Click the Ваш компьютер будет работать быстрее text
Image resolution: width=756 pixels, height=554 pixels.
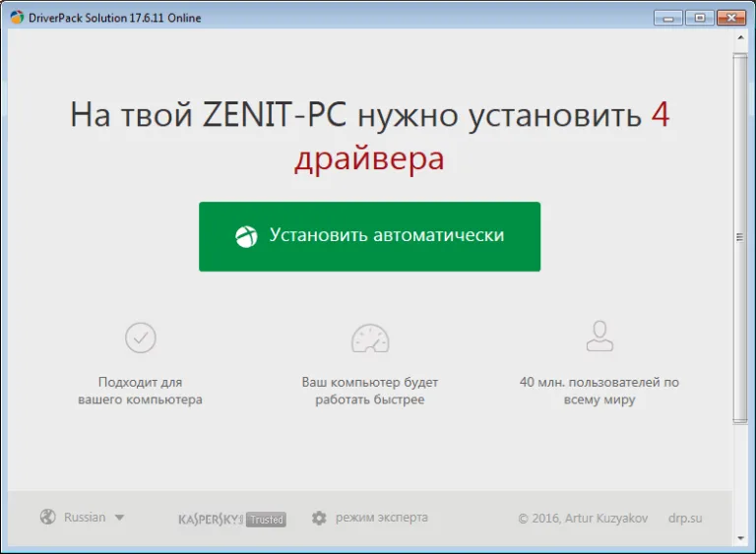[370, 391]
